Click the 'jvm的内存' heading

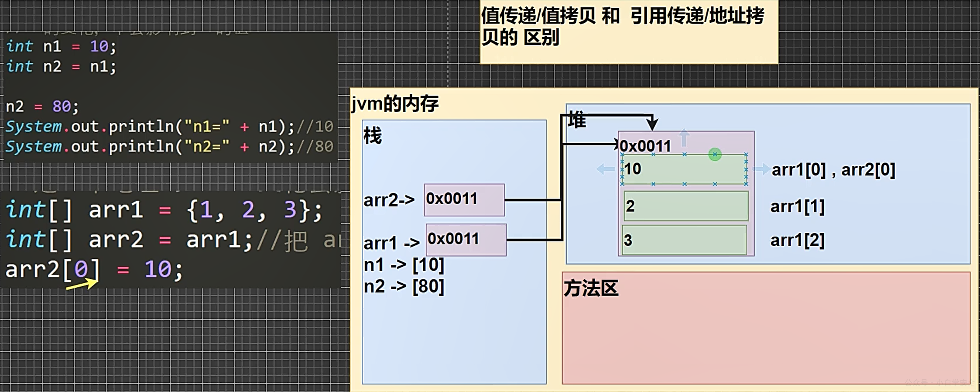[x=395, y=103]
